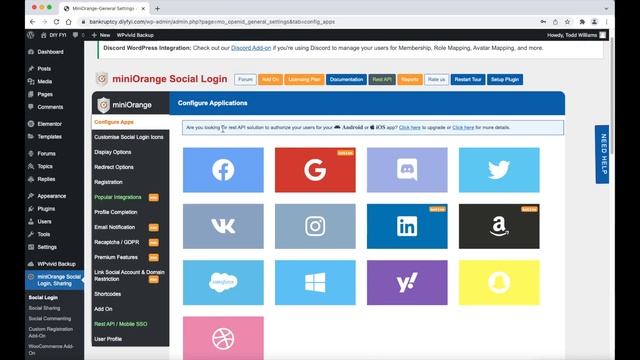The height and width of the screenshot is (360, 640).
Task: Open the Salesforce app configuration tile
Action: (x=223, y=282)
